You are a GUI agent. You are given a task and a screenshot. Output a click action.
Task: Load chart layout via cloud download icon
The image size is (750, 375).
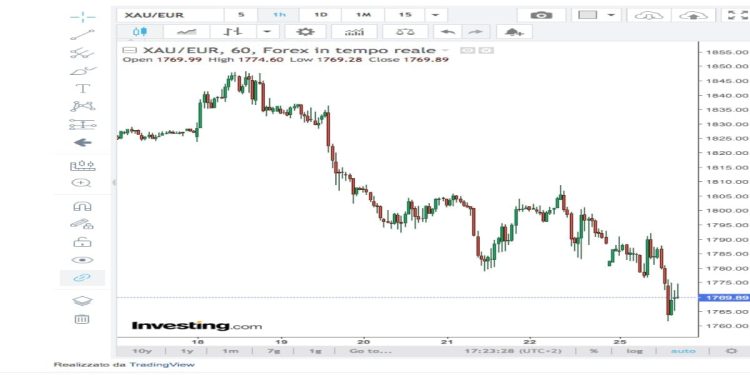[649, 15]
